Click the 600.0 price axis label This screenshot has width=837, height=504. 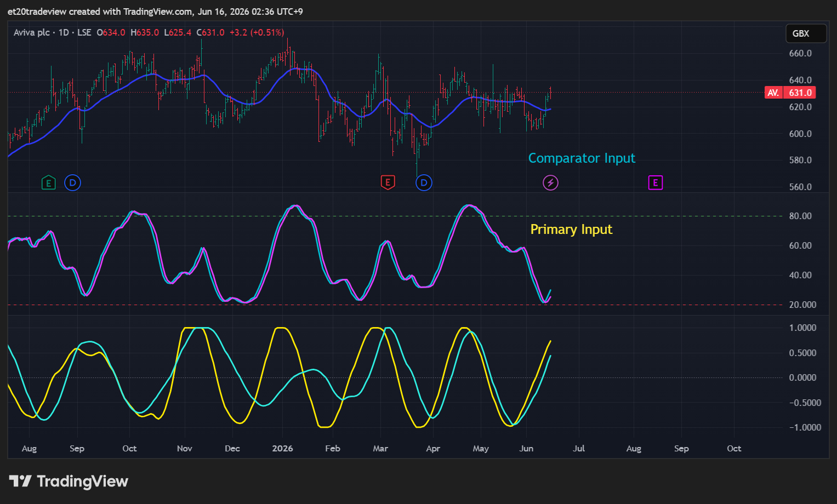pyautogui.click(x=800, y=134)
